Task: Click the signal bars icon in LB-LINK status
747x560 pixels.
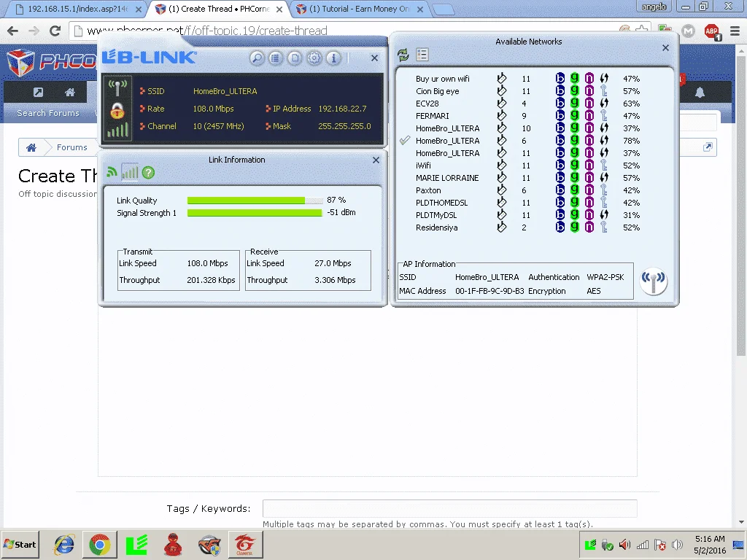Action: (117, 130)
